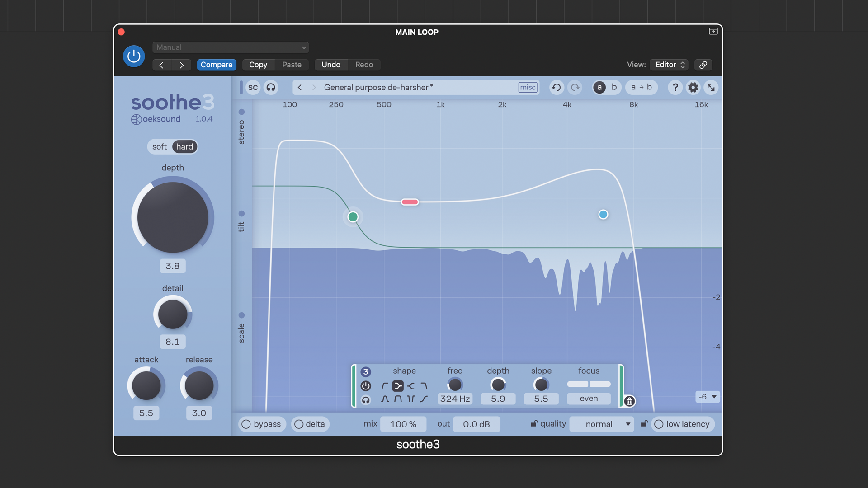This screenshot has width=868, height=488.
Task: Switch mode to hard
Action: [x=184, y=147]
